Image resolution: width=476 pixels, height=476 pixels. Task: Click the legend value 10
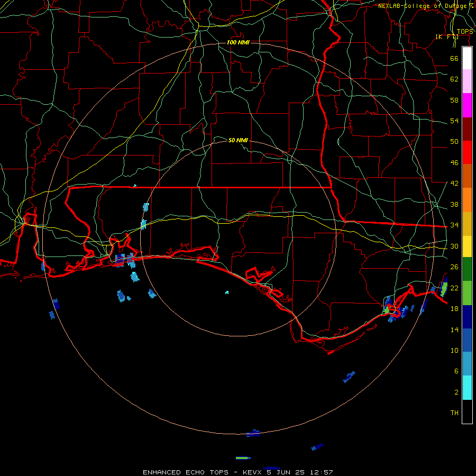pyautogui.click(x=454, y=350)
